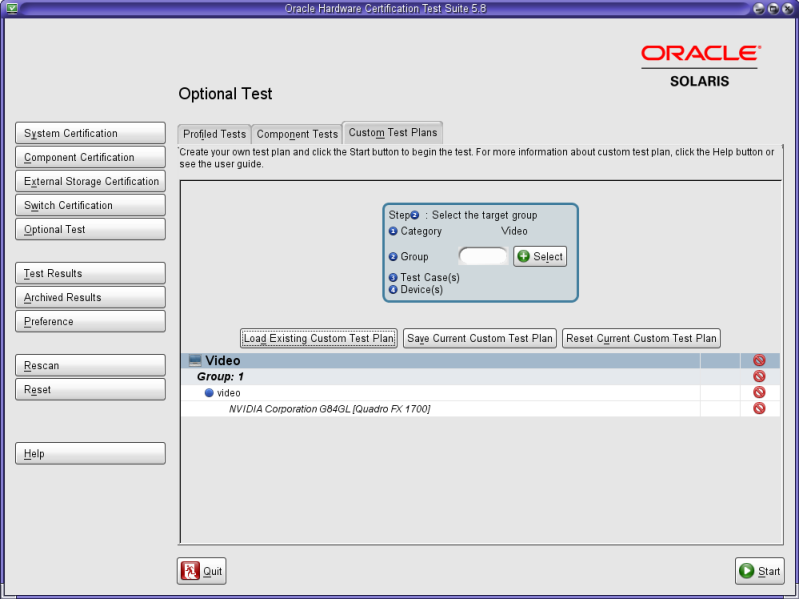
Task: Remove the video test case row icon
Action: (x=759, y=392)
